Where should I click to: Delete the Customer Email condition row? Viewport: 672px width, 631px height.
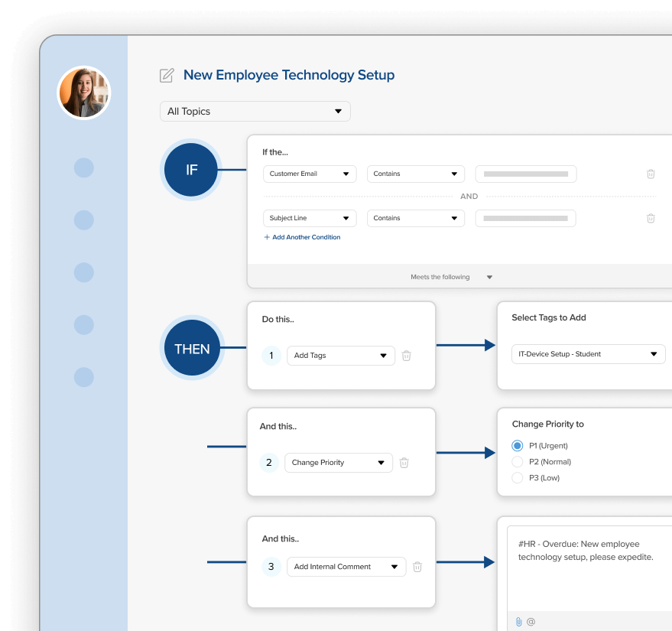(x=651, y=174)
